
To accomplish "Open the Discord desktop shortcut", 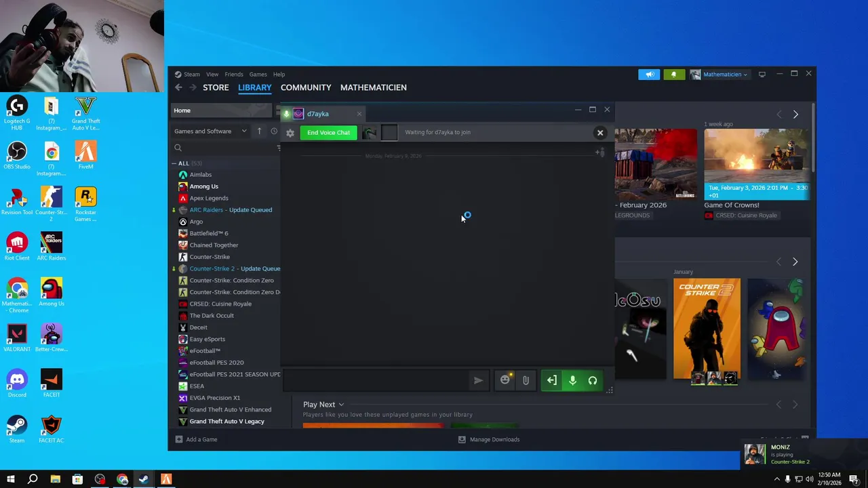I will point(17,384).
